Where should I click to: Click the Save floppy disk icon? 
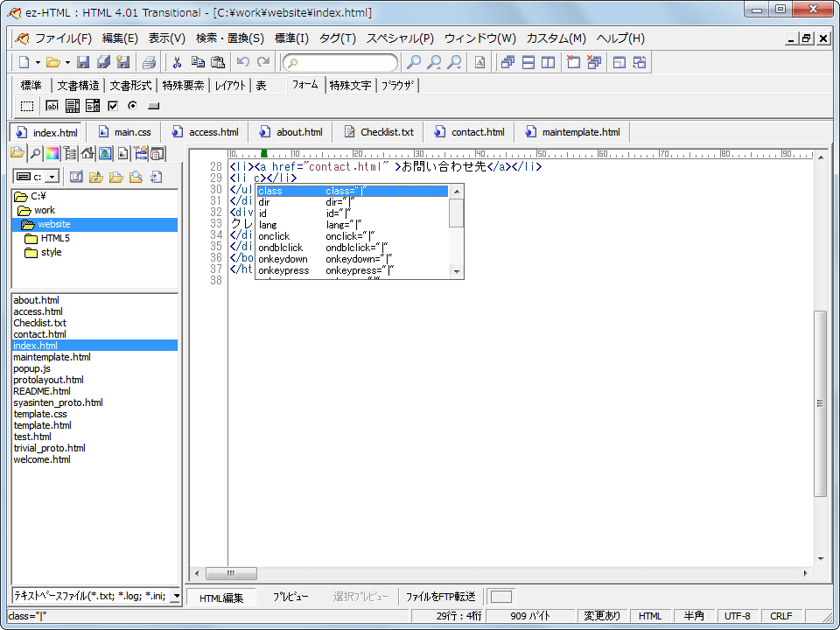coord(83,62)
